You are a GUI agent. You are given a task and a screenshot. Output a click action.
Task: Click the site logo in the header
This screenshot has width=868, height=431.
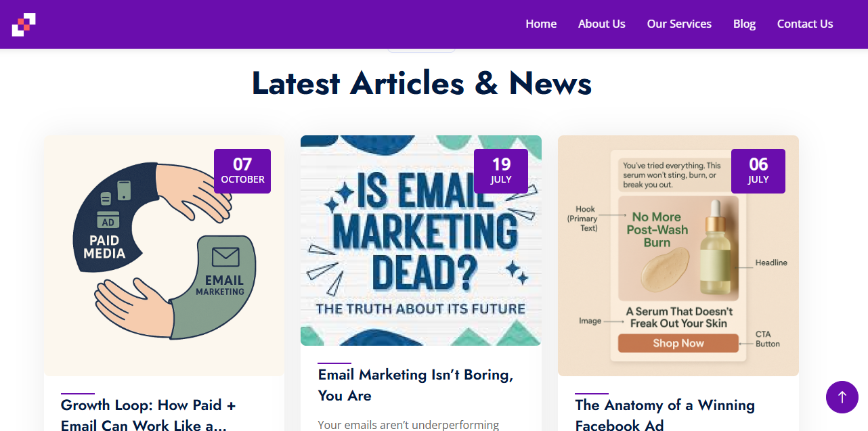coord(24,24)
